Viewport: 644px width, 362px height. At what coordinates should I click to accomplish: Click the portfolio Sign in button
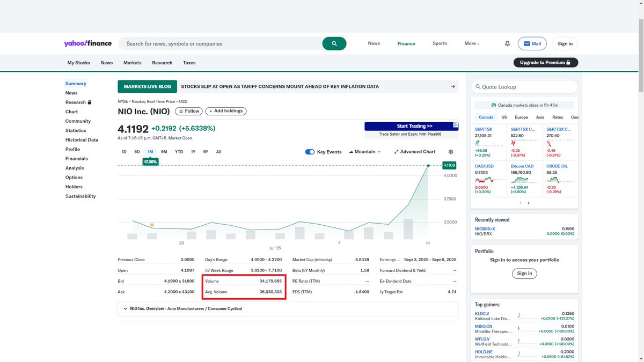click(x=524, y=274)
